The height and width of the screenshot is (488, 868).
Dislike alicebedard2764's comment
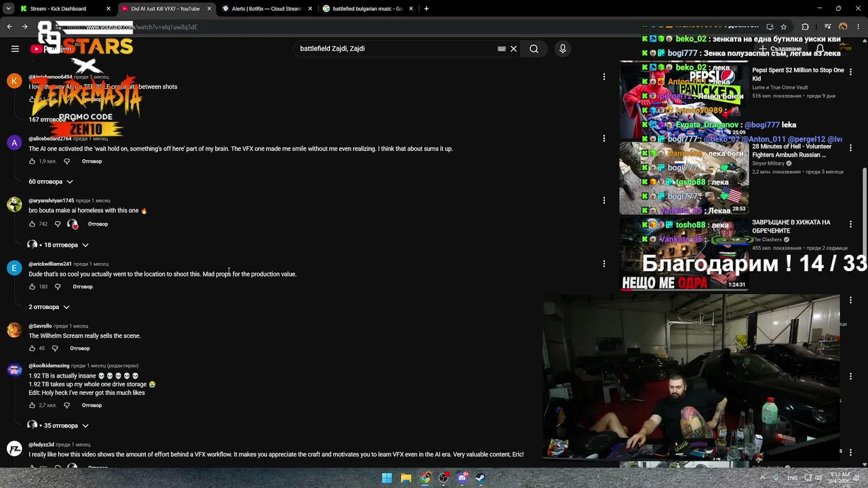pyautogui.click(x=66, y=161)
